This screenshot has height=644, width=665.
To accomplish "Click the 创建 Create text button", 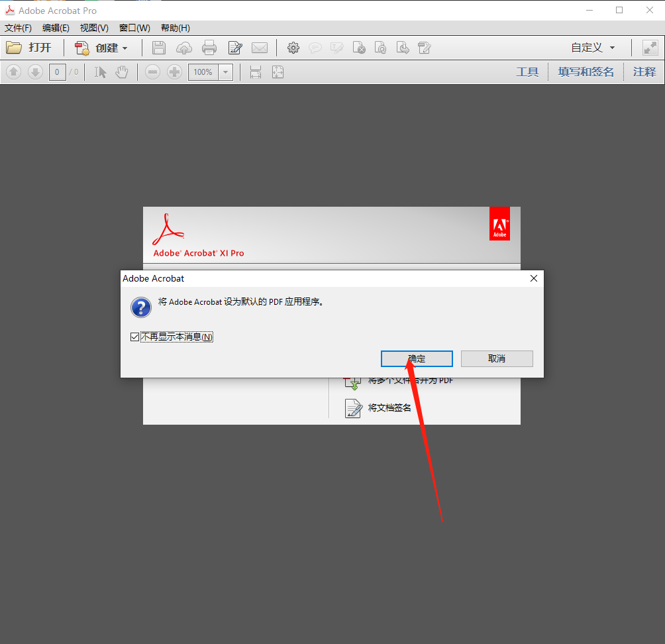I will [107, 48].
